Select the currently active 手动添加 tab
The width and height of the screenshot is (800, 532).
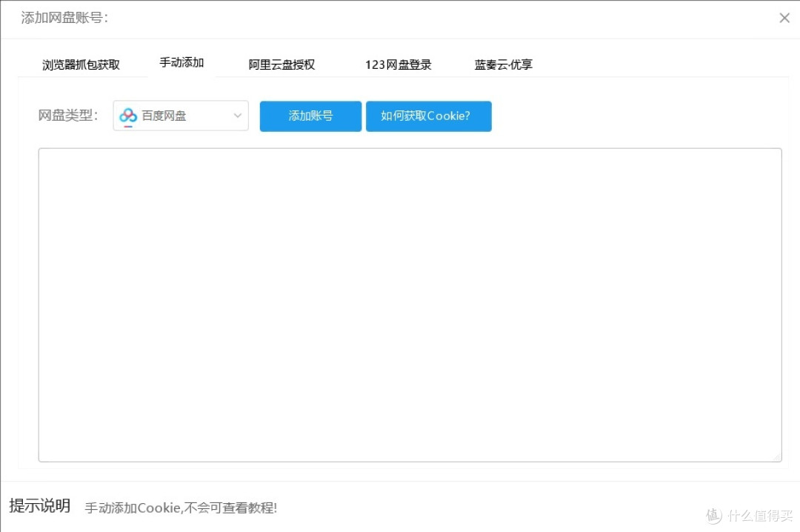pos(181,63)
